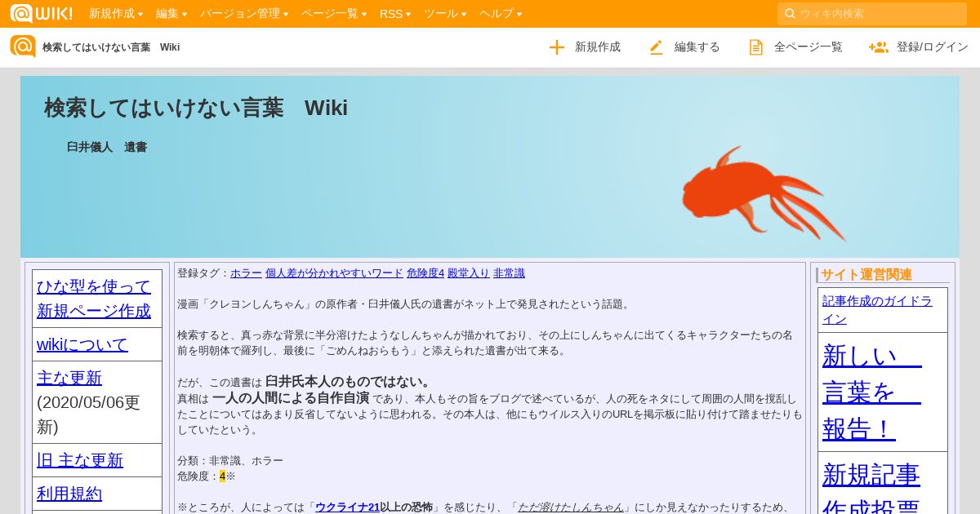Open 新しい言葉を報告！ link

tap(872, 392)
